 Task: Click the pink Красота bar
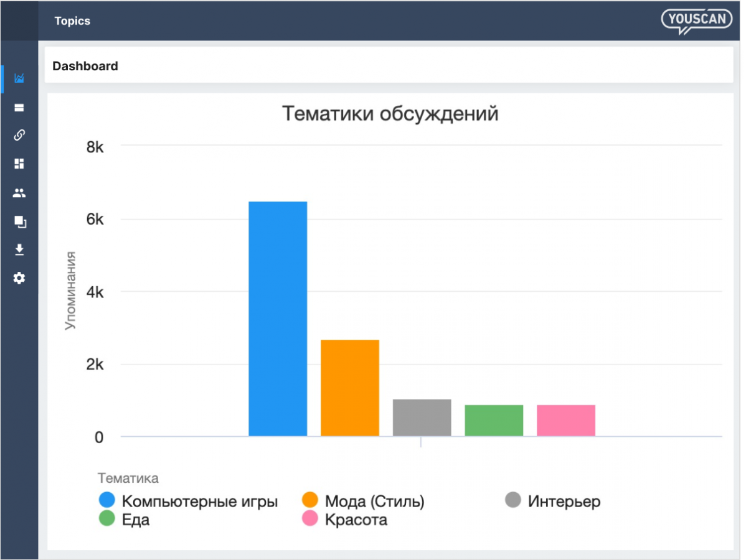pyautogui.click(x=566, y=420)
